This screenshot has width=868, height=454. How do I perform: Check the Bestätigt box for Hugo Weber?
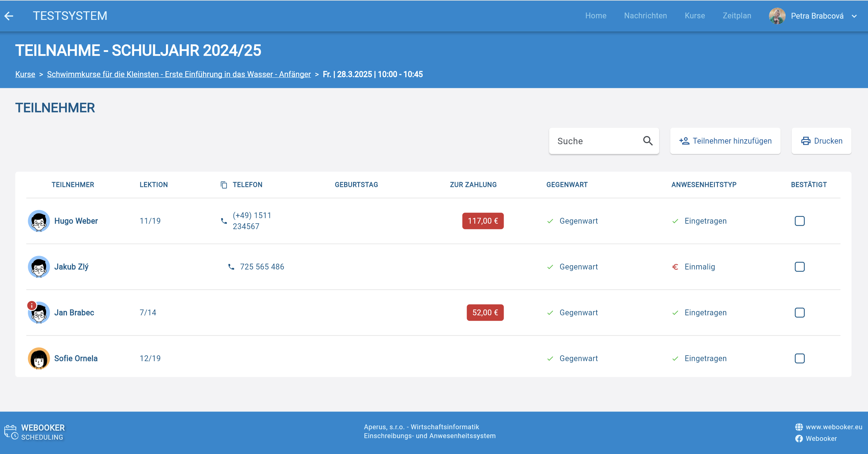click(799, 221)
